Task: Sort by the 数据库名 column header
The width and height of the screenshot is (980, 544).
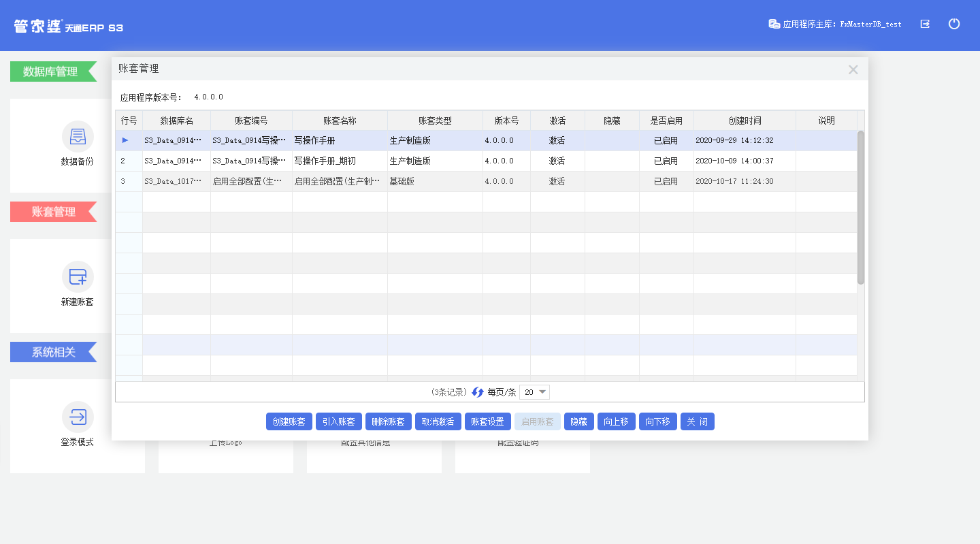Action: coord(176,121)
